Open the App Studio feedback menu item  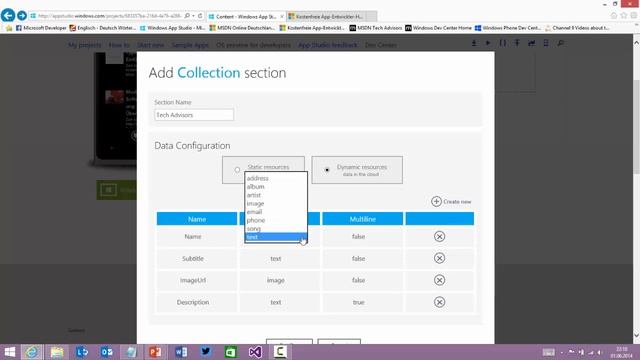(327, 45)
